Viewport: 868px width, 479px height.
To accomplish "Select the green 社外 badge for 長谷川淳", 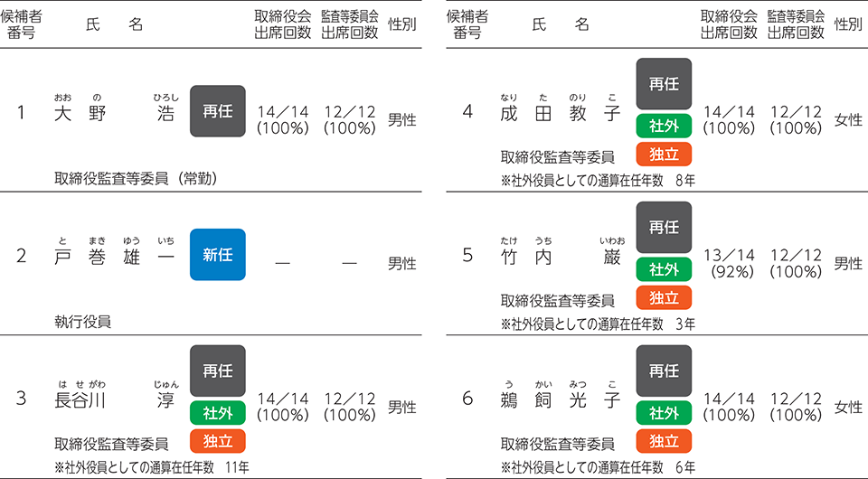I will (x=218, y=413).
